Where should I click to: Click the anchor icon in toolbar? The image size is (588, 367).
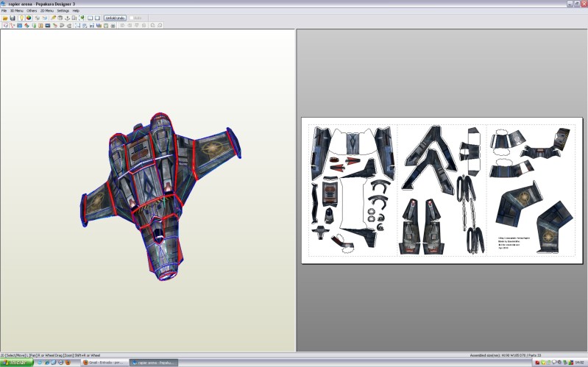(67, 18)
